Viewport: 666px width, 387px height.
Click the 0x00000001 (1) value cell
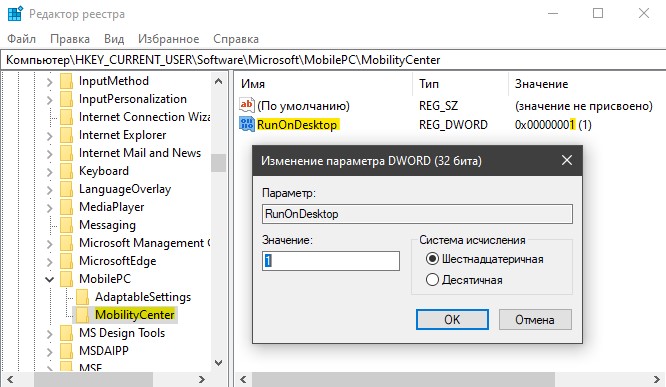click(x=553, y=124)
